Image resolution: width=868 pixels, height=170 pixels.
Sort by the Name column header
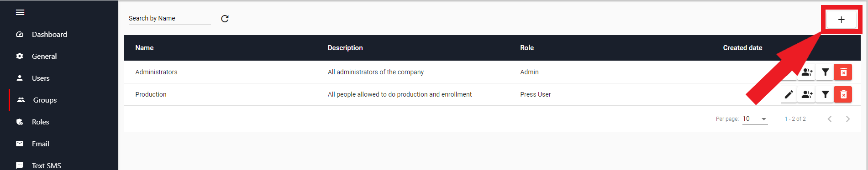pyautogui.click(x=144, y=48)
